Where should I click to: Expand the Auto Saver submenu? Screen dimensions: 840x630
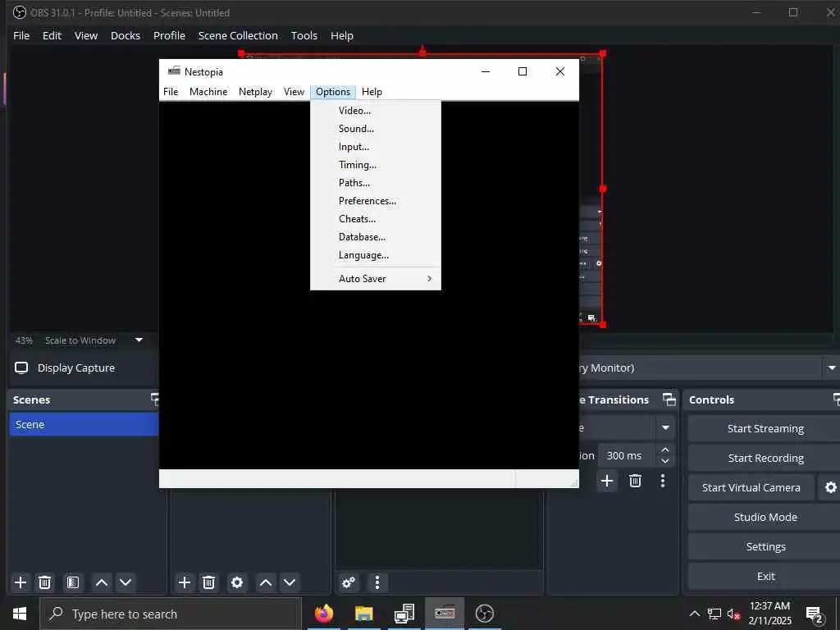[376, 279]
